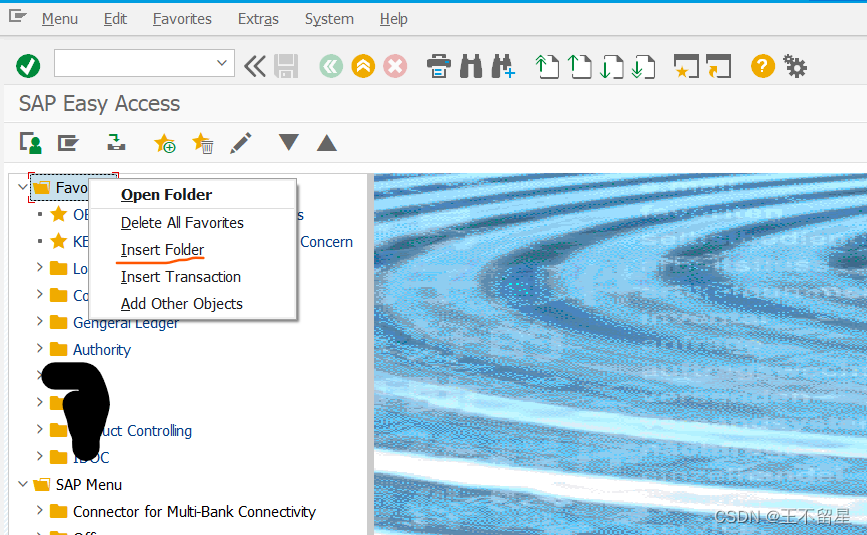Image resolution: width=867 pixels, height=535 pixels.
Task: Select the Authority tree item
Action: pyautogui.click(x=102, y=350)
